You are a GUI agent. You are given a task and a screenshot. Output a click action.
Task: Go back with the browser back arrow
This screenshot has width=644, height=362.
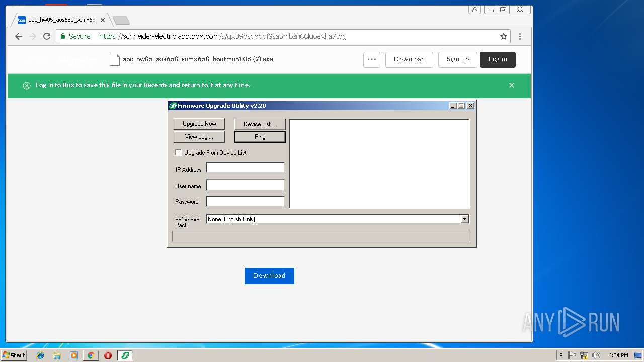[x=19, y=36]
